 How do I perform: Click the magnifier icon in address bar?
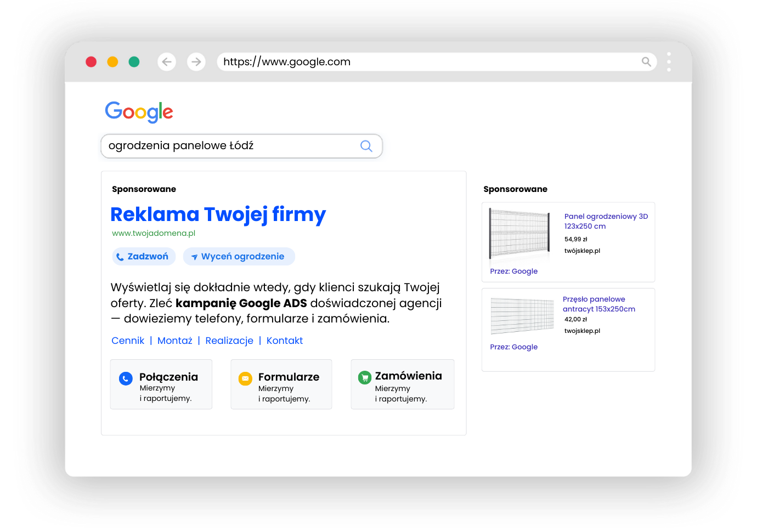646,62
